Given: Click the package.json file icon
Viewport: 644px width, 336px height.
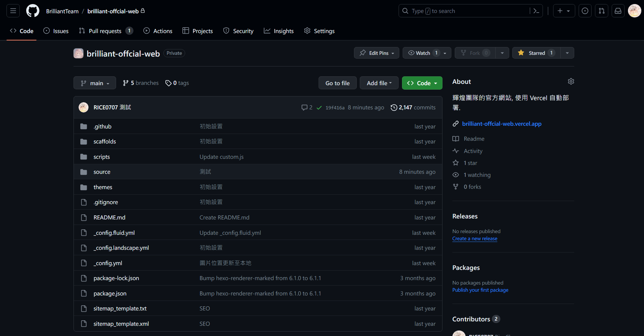Looking at the screenshot, I should (x=84, y=293).
